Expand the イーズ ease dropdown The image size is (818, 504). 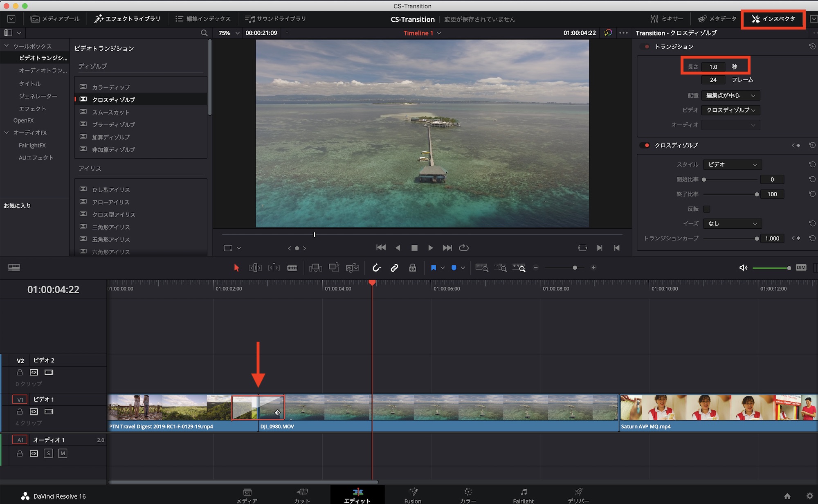click(x=732, y=224)
